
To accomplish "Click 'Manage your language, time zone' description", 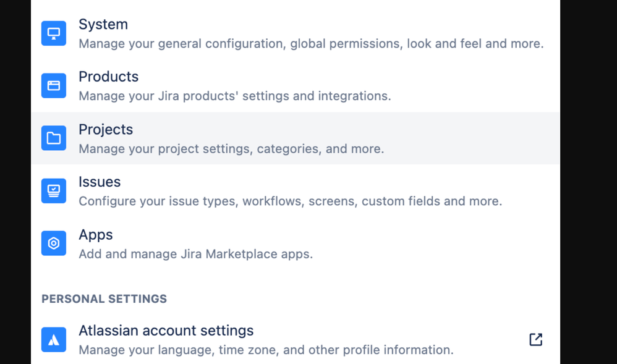I will coord(266,350).
